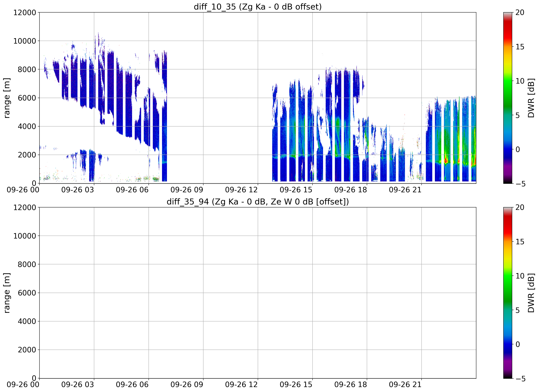Click the '09-26 15' tick under diff_10_35 plot

[296, 190]
